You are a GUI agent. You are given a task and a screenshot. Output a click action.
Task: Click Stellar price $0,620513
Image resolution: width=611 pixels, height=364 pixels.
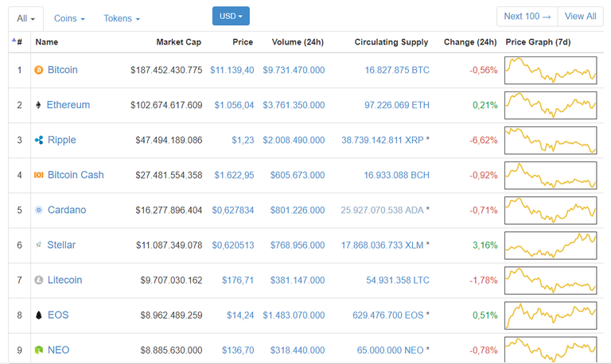coord(232,246)
